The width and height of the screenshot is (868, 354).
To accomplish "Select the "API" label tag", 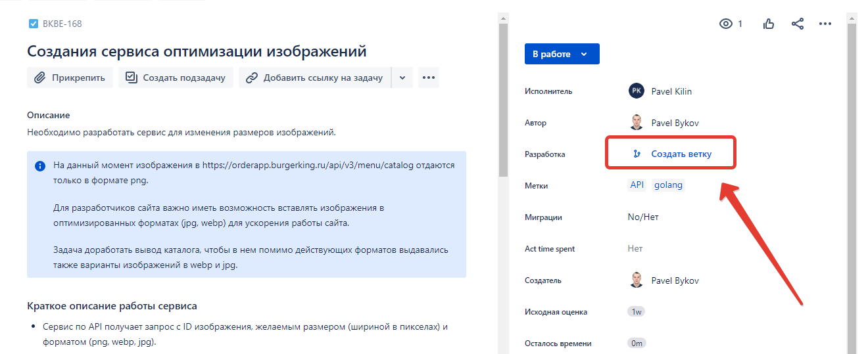I will (x=637, y=185).
